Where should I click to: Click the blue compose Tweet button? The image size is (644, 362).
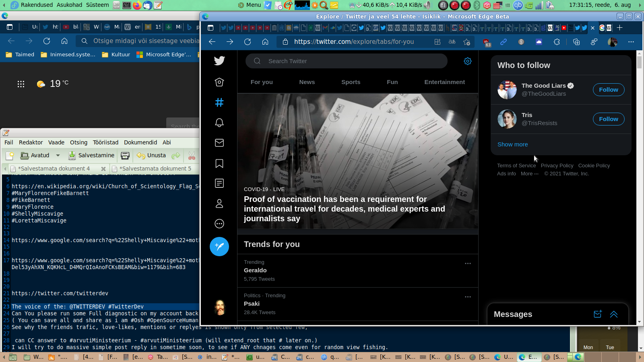click(219, 247)
